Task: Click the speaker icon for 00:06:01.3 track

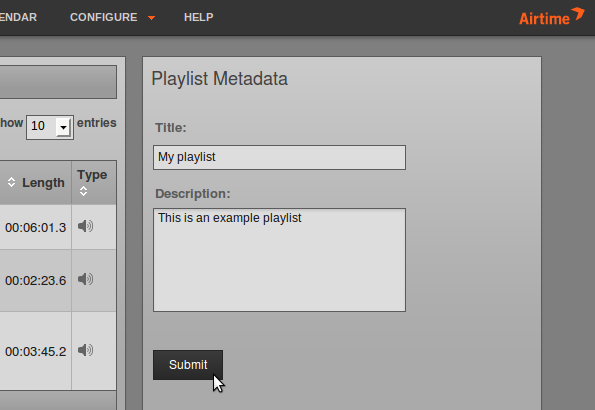Action: click(85, 226)
